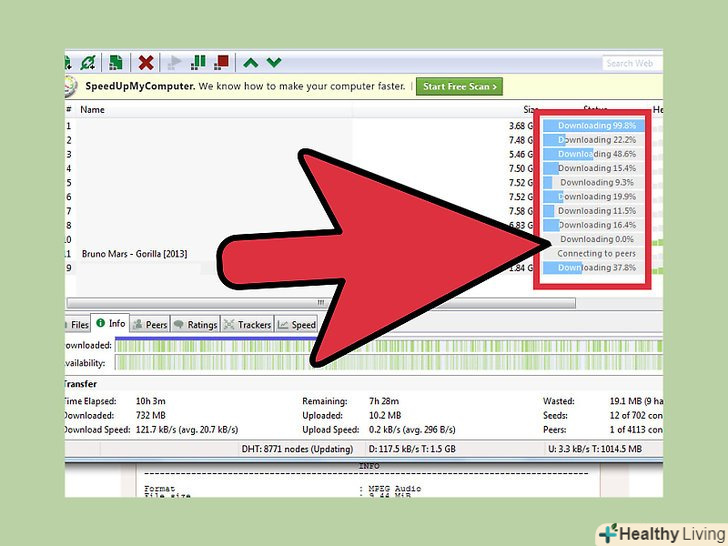The image size is (728, 546).
Task: Select the row showing Downloading 0.0%
Action: point(594,239)
